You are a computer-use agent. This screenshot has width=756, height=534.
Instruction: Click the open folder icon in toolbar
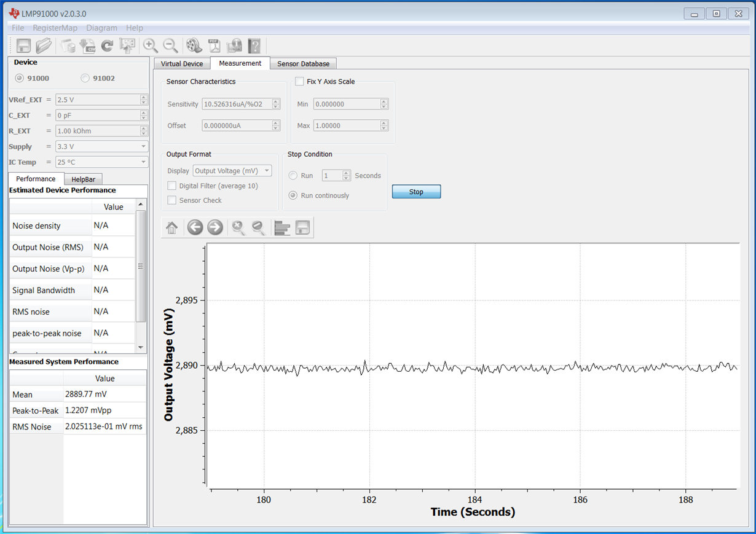click(44, 45)
